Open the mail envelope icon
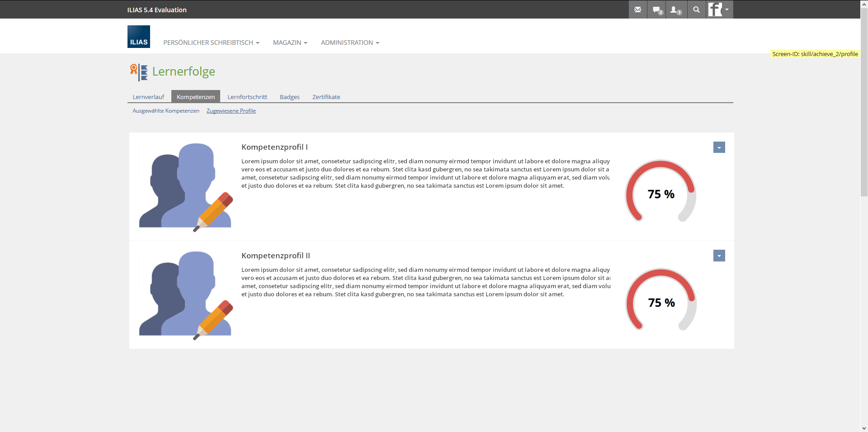This screenshot has width=868, height=432. pos(637,9)
